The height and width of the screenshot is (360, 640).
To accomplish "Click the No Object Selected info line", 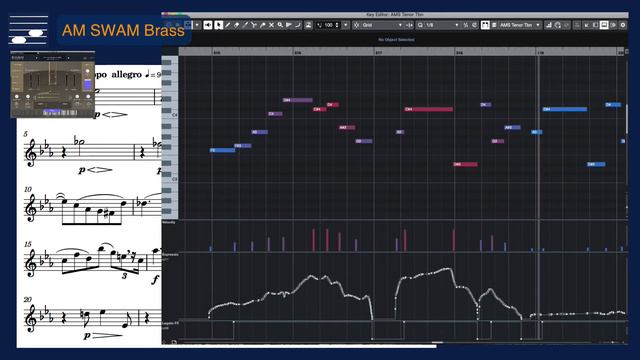I will [x=396, y=40].
